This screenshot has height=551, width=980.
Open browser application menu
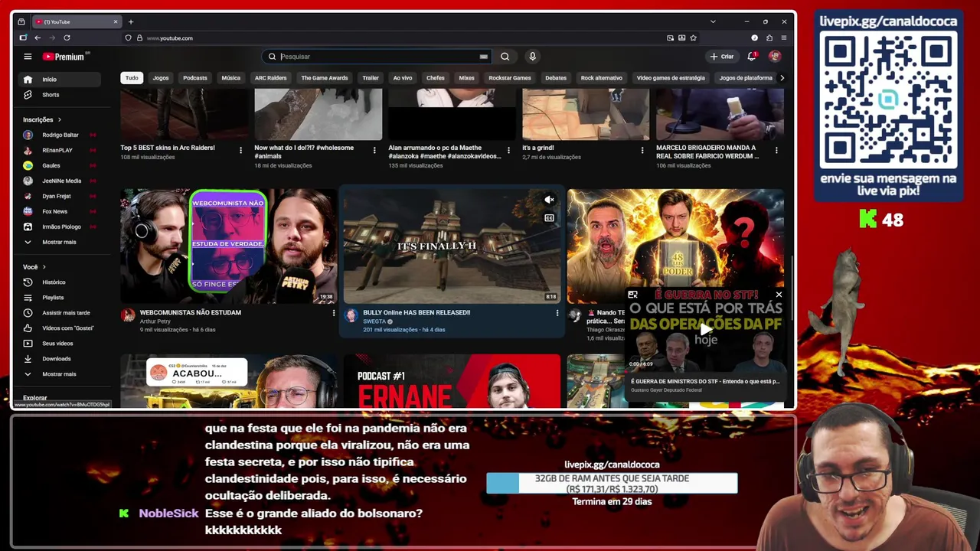tap(784, 37)
